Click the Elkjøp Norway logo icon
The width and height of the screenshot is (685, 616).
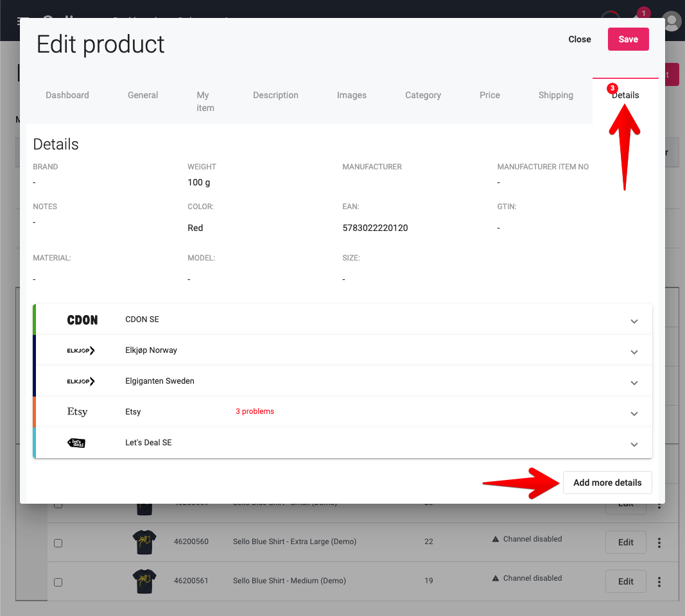pyautogui.click(x=81, y=350)
